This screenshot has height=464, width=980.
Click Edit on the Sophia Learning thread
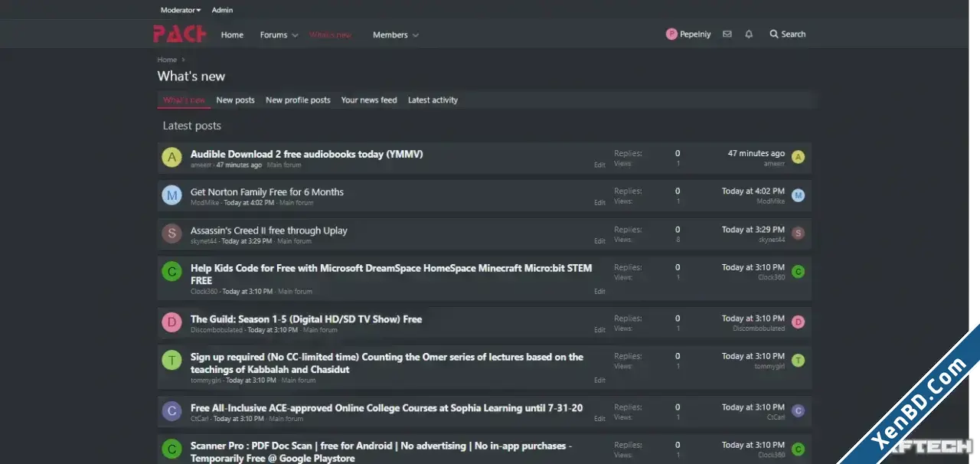(x=599, y=419)
